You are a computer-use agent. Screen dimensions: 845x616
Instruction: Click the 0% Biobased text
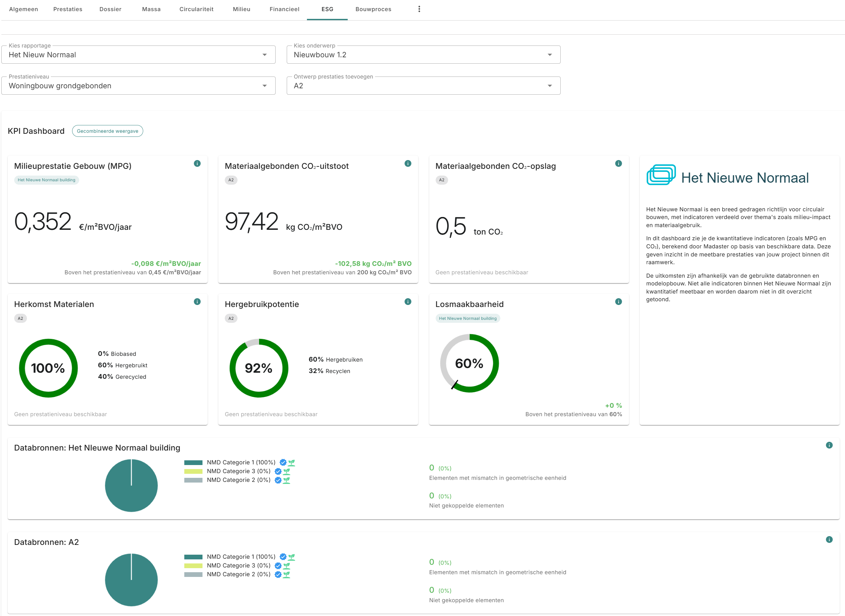(117, 354)
